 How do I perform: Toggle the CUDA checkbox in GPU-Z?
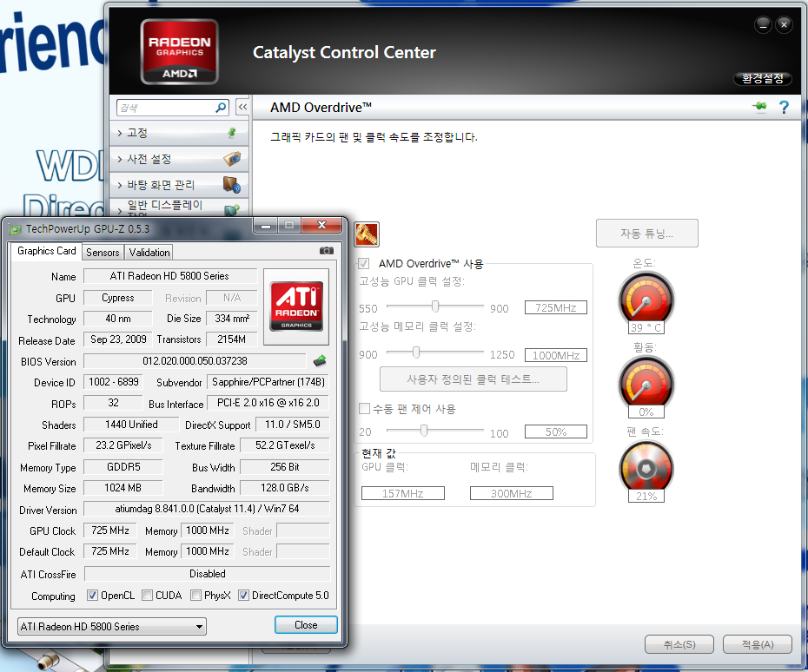(x=148, y=596)
